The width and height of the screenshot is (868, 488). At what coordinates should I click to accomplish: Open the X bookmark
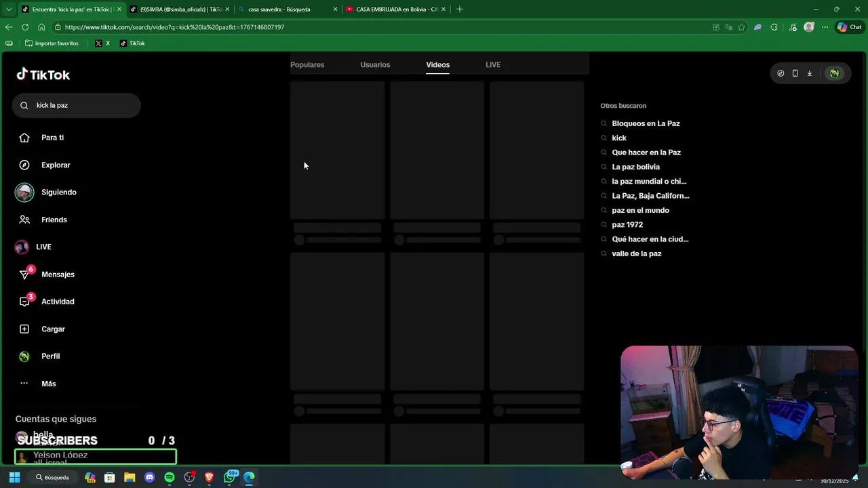click(102, 43)
